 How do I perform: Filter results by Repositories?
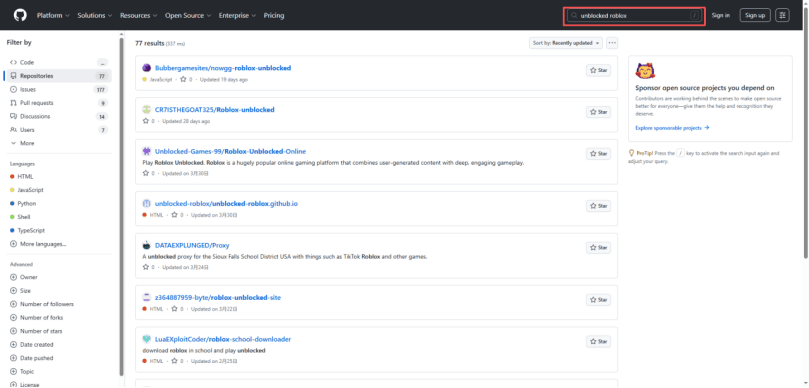[x=58, y=76]
